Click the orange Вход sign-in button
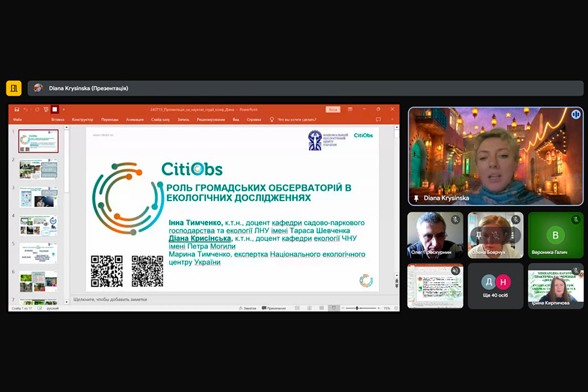The image size is (588, 392). click(x=333, y=110)
